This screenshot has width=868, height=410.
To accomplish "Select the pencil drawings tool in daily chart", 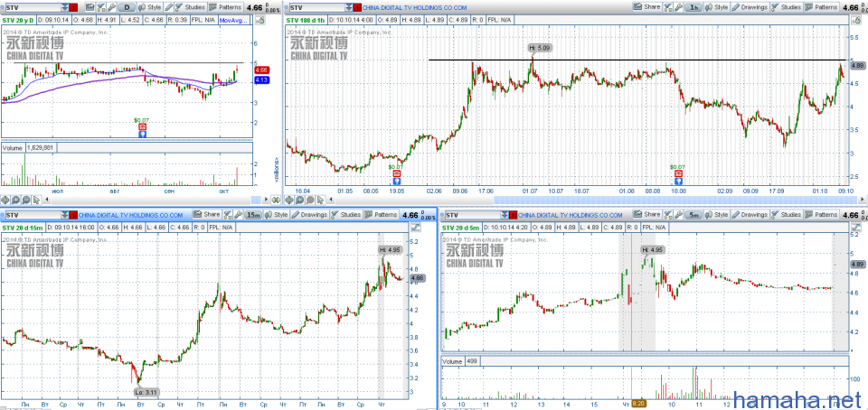I will [169, 7].
